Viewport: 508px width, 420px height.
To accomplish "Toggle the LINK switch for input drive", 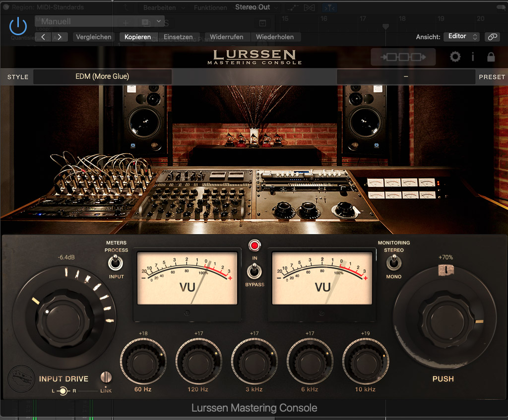I will 106,377.
